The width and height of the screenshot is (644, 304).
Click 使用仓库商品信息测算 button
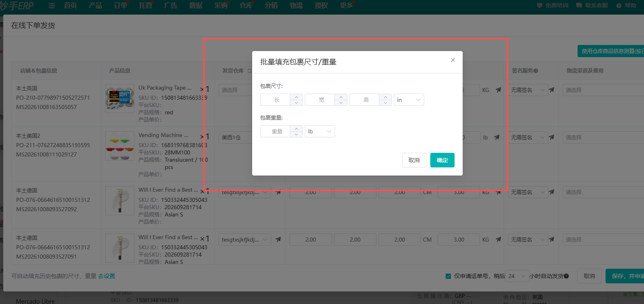(x=610, y=51)
